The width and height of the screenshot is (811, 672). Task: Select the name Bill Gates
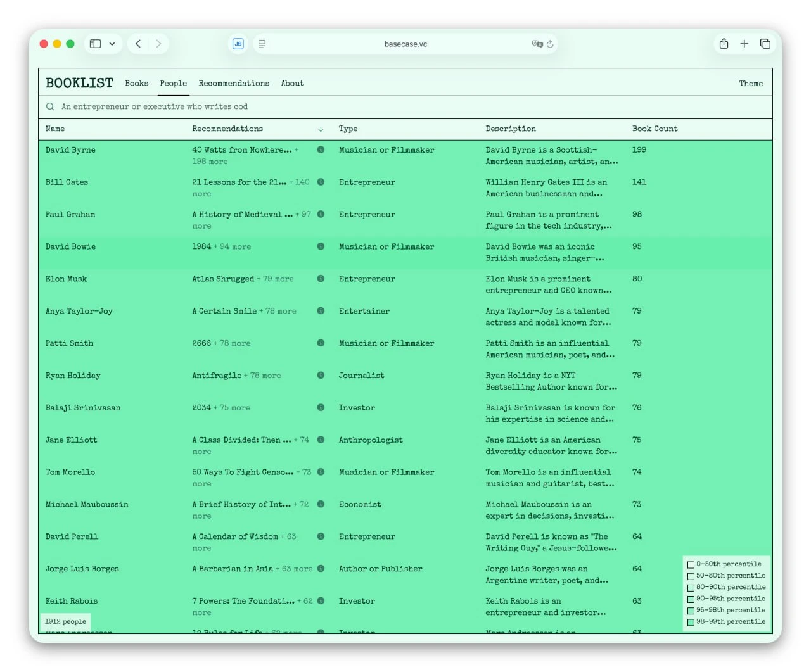tap(67, 182)
